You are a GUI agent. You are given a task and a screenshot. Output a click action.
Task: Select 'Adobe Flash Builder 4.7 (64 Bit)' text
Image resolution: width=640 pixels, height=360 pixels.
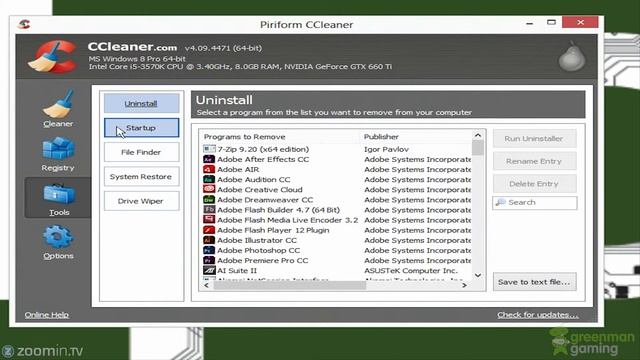[278, 210]
